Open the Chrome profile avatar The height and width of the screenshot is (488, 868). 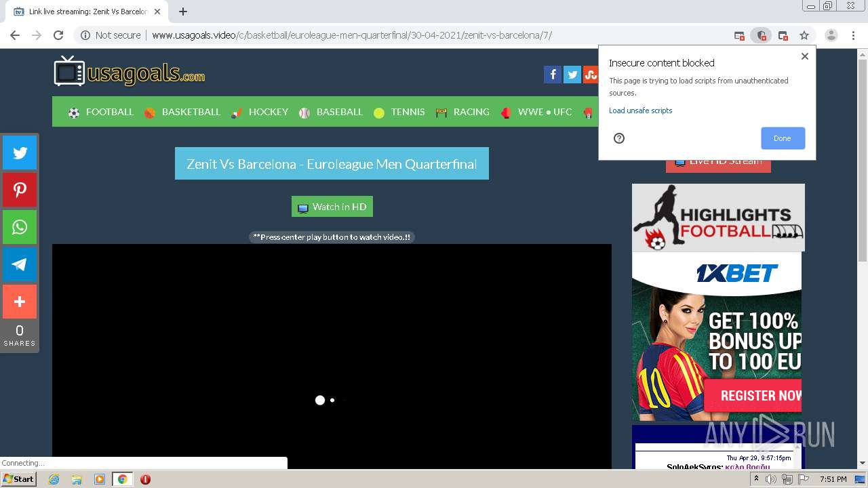(x=831, y=35)
